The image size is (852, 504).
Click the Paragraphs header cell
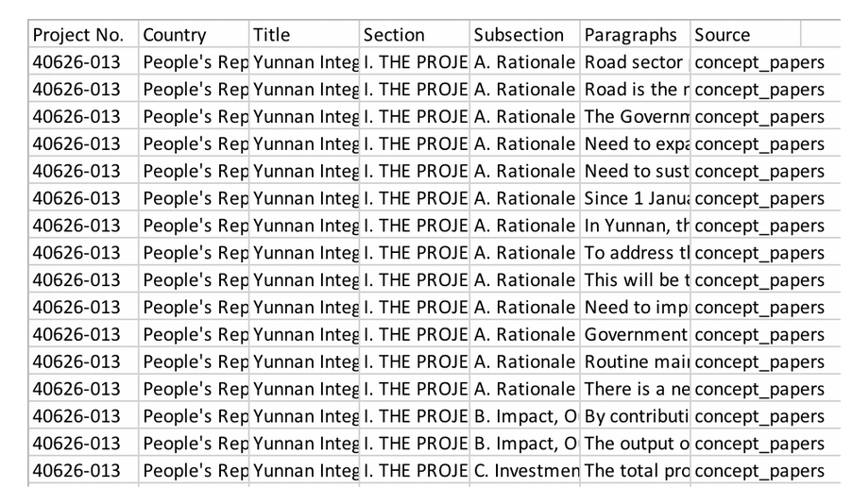[635, 34]
